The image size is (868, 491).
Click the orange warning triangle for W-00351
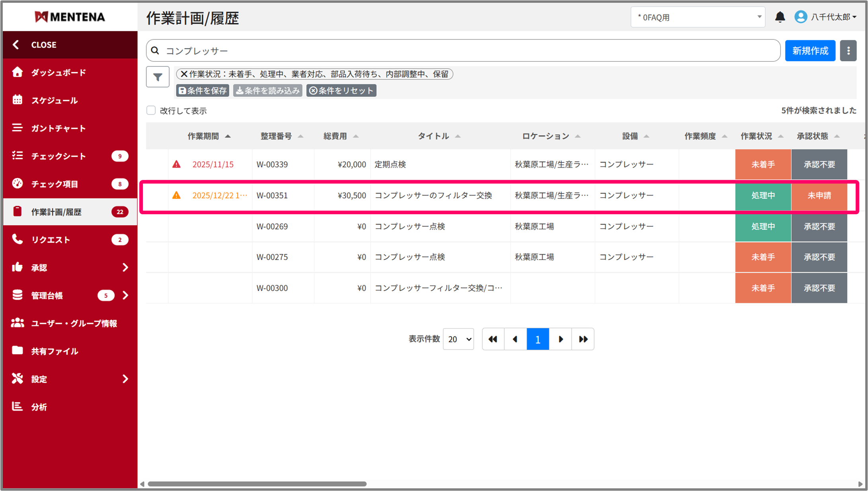click(x=176, y=196)
